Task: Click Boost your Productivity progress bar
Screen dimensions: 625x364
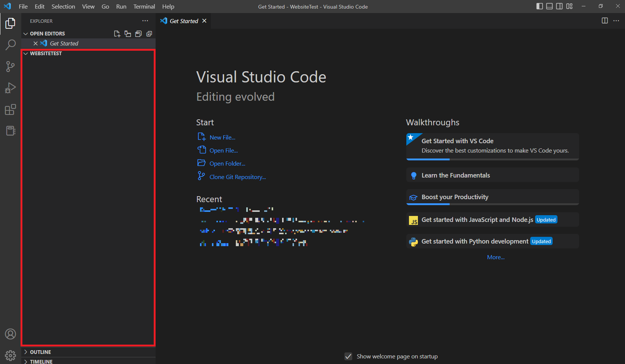Action: (493, 204)
